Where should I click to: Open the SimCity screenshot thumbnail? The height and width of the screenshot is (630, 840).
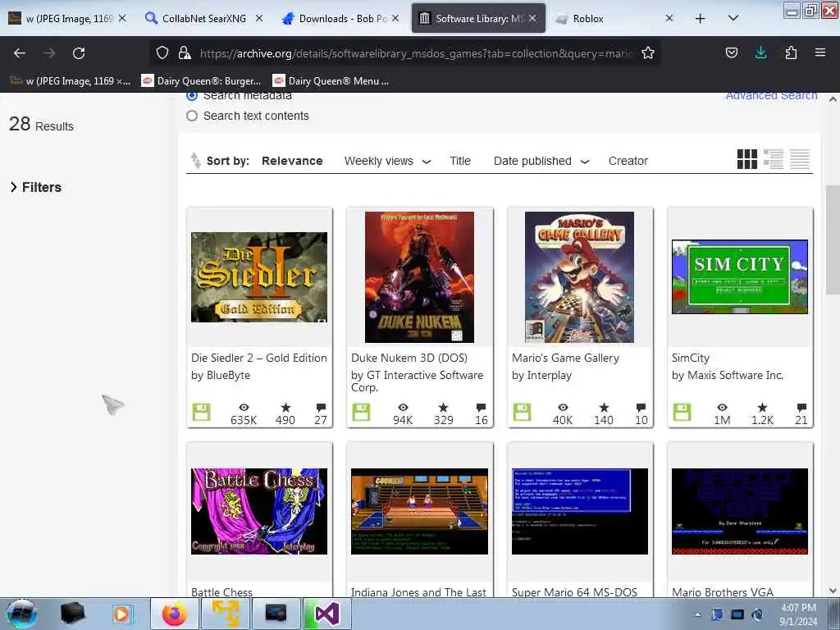tap(740, 277)
